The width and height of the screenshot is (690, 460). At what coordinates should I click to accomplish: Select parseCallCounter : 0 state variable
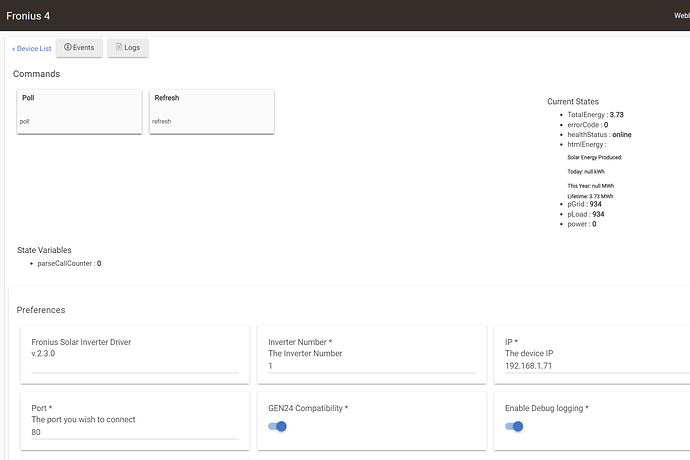click(69, 263)
